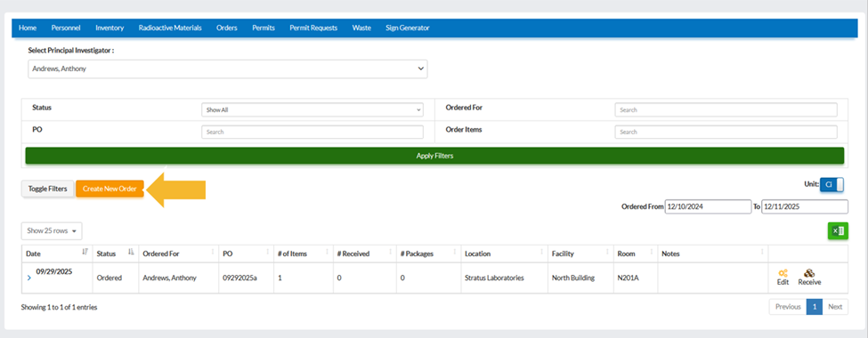This screenshot has width=868, height=338.
Task: Open the Radioactive Materials menu
Action: pyautogui.click(x=170, y=28)
